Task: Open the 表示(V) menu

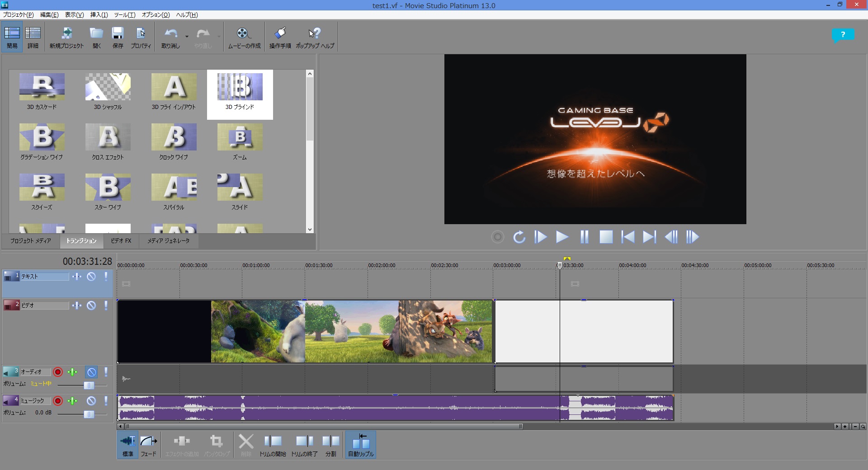Action: [x=74, y=14]
